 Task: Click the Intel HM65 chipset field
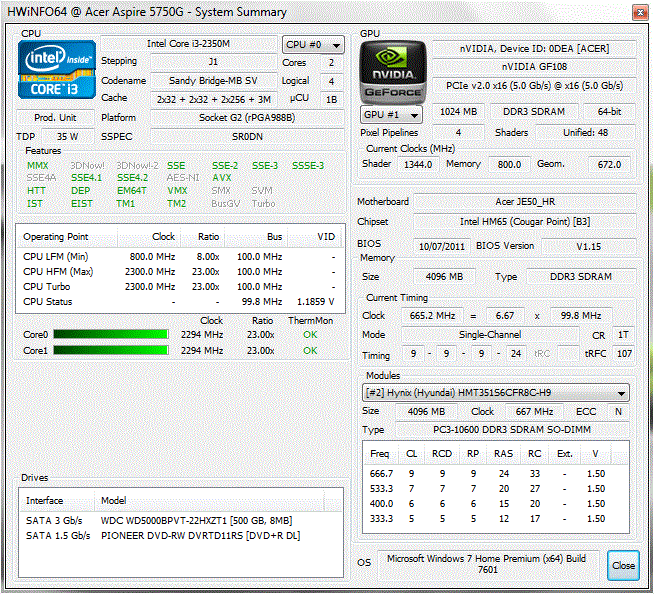[x=525, y=221]
